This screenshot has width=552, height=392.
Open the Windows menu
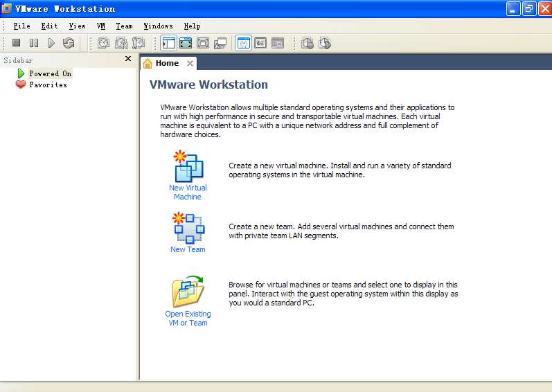coord(158,26)
